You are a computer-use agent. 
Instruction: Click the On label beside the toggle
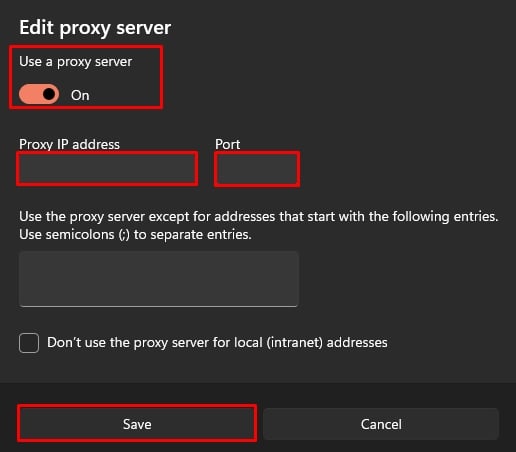[x=80, y=95]
